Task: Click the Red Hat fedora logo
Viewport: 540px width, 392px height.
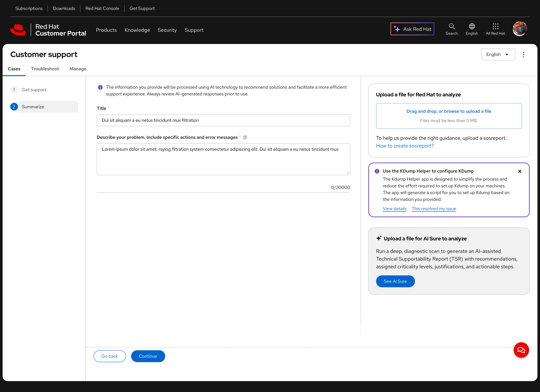Action: pyautogui.click(x=18, y=30)
